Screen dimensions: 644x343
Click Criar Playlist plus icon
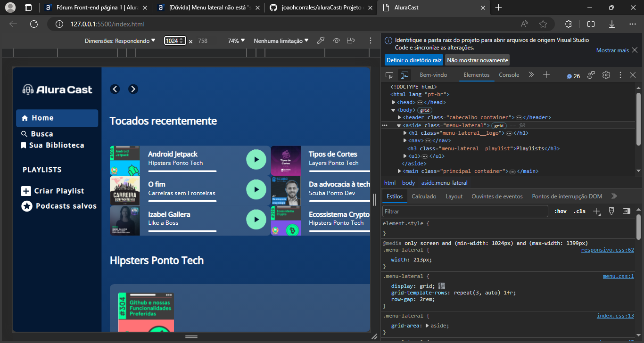click(26, 191)
